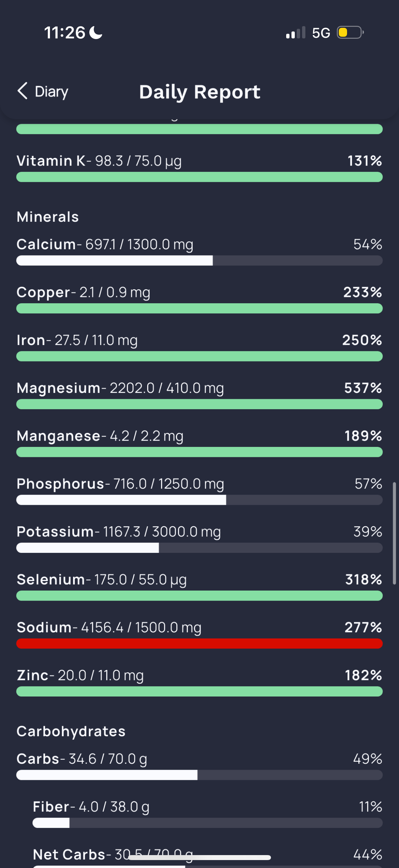Select the Magnesium 537% percentage
Screen dimensions: 399x868
coord(363,388)
